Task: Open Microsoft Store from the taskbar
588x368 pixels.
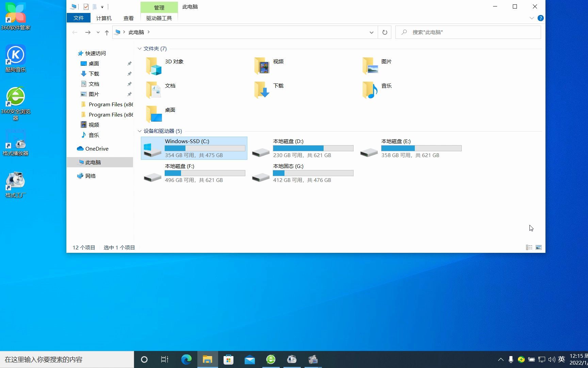Action: [228, 359]
